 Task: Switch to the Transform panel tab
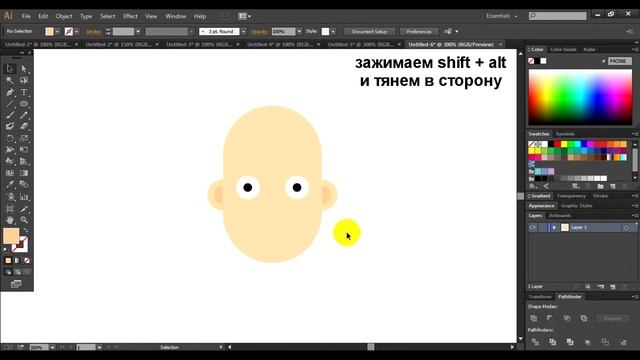click(540, 297)
